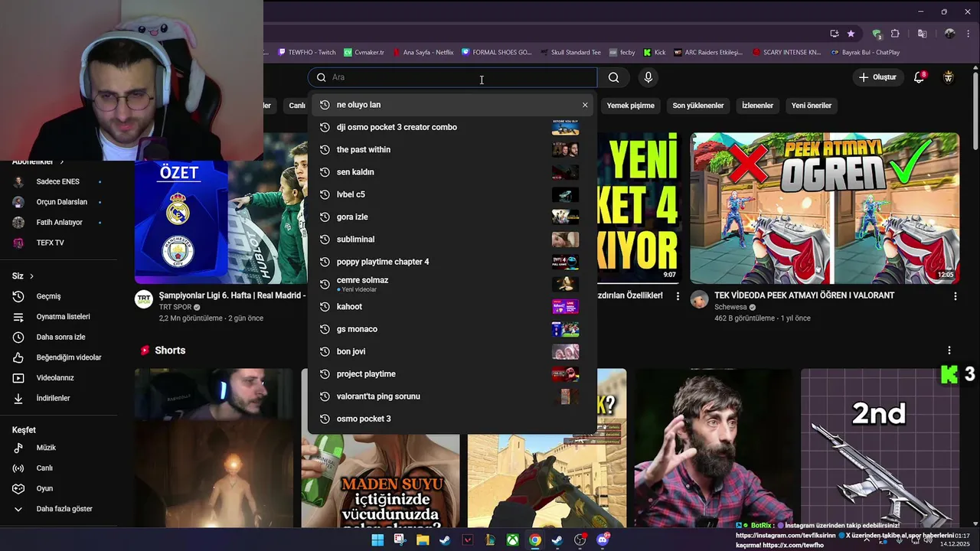980x551 pixels.
Task: Click the Chrome profile avatar icon
Action: click(x=949, y=34)
